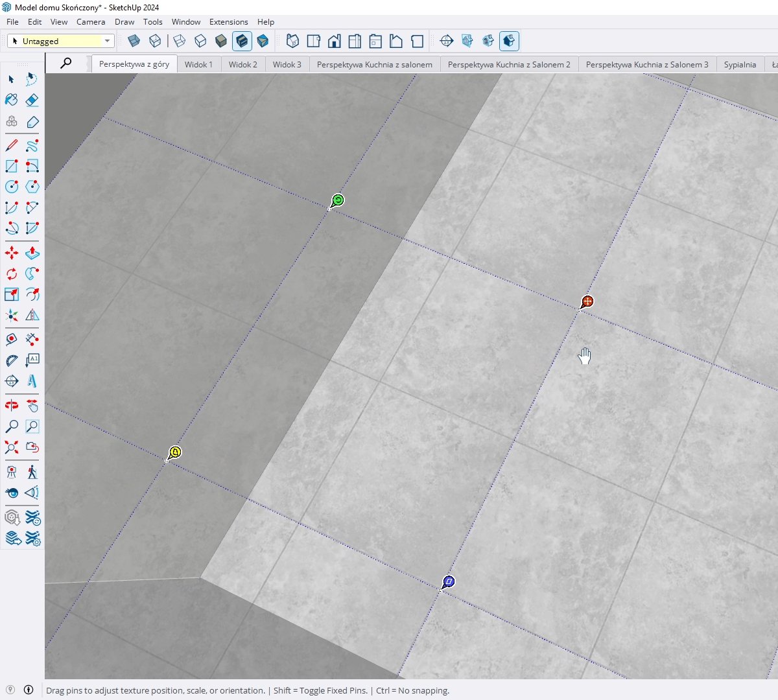Select the Rectangle tool

point(10,166)
